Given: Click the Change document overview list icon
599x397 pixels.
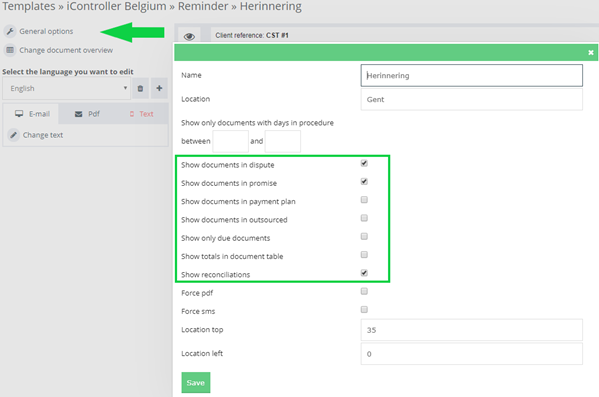Looking at the screenshot, I should coord(10,50).
